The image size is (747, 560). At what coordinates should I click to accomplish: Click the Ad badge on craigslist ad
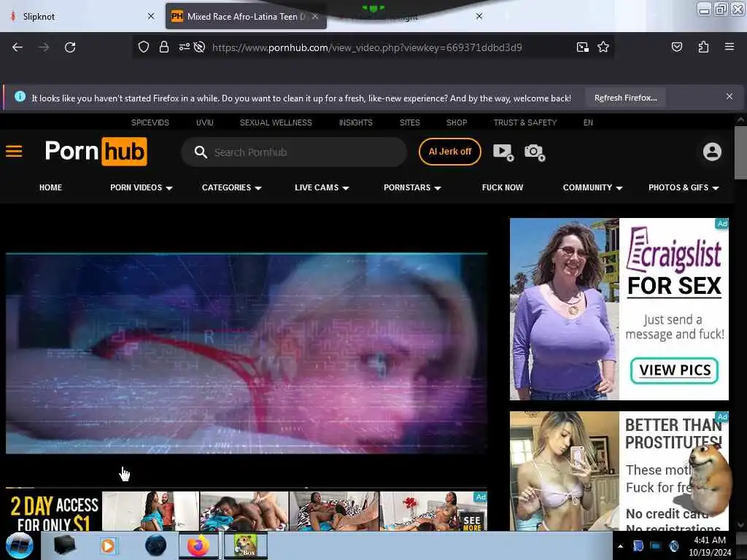722,223
